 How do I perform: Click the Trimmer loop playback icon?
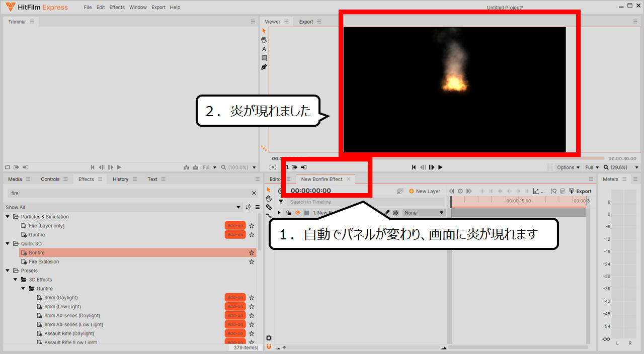click(8, 167)
